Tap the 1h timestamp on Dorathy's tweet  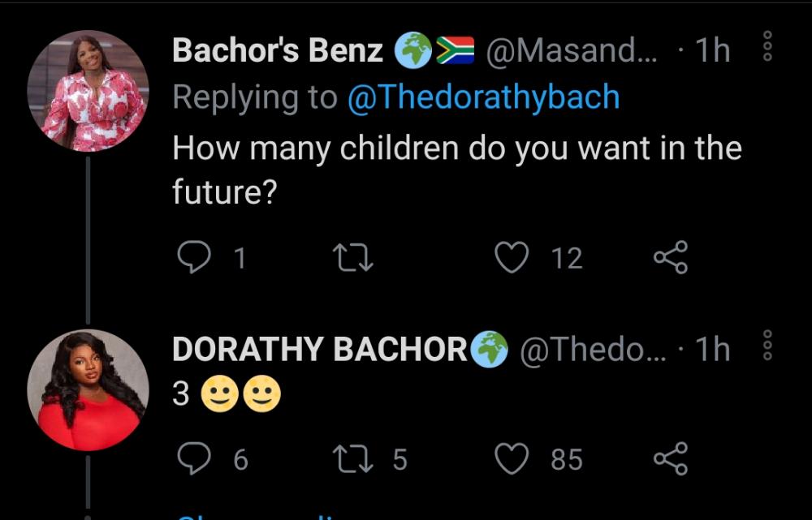(x=713, y=350)
